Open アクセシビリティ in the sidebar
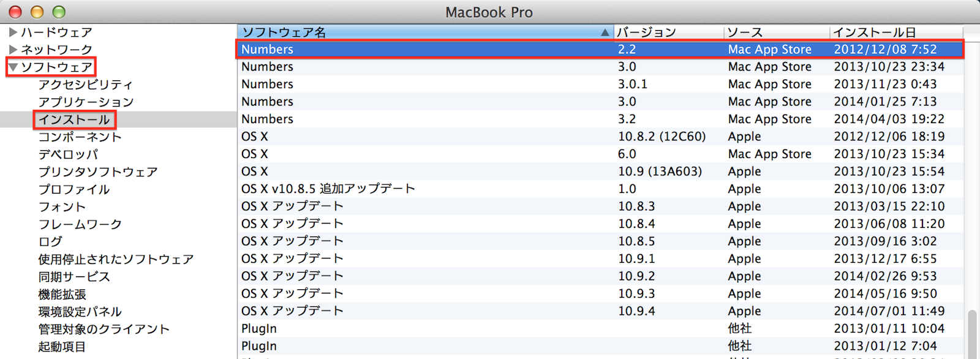The image size is (980, 359). click(85, 85)
